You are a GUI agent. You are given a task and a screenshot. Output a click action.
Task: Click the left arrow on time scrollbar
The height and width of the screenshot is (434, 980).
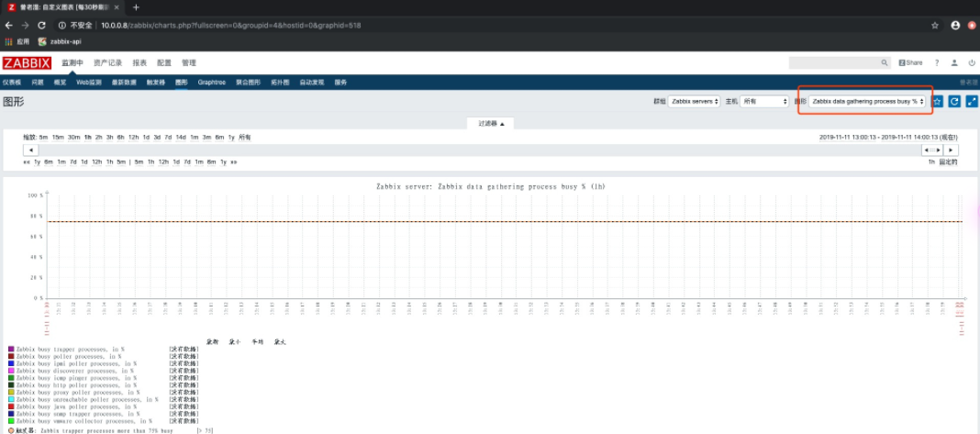(x=30, y=150)
